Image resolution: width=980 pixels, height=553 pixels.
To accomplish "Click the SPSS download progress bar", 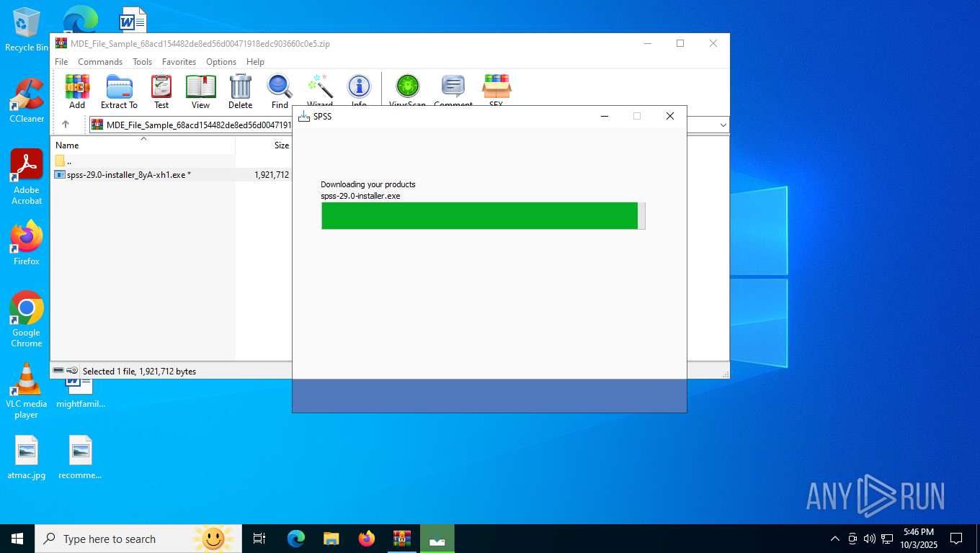I will point(484,216).
